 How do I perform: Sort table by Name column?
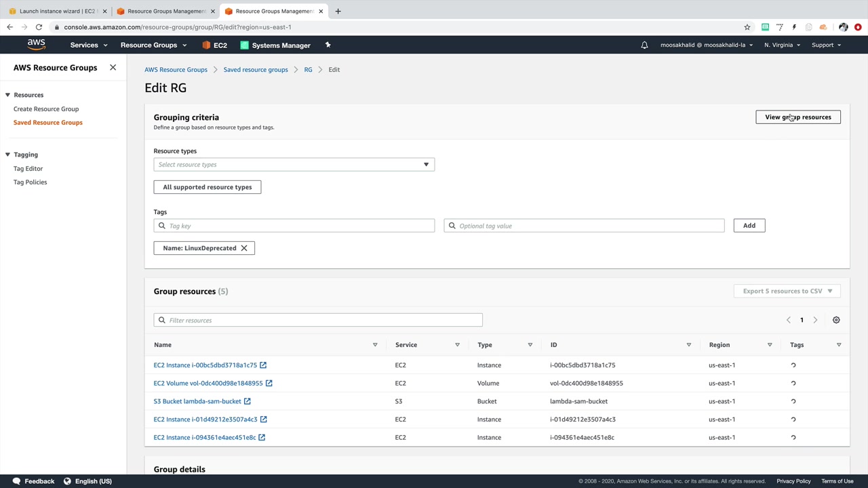375,345
